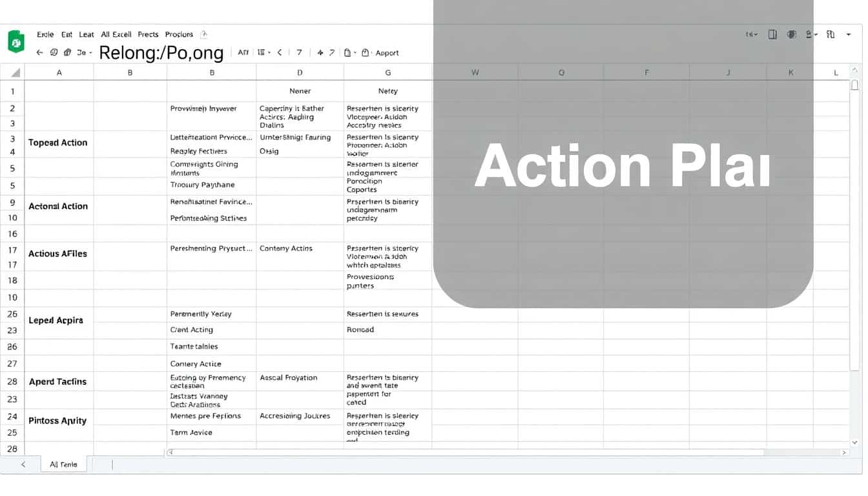This screenshot has width=868, height=496.
Task: Open the Procions menu
Action: point(179,34)
